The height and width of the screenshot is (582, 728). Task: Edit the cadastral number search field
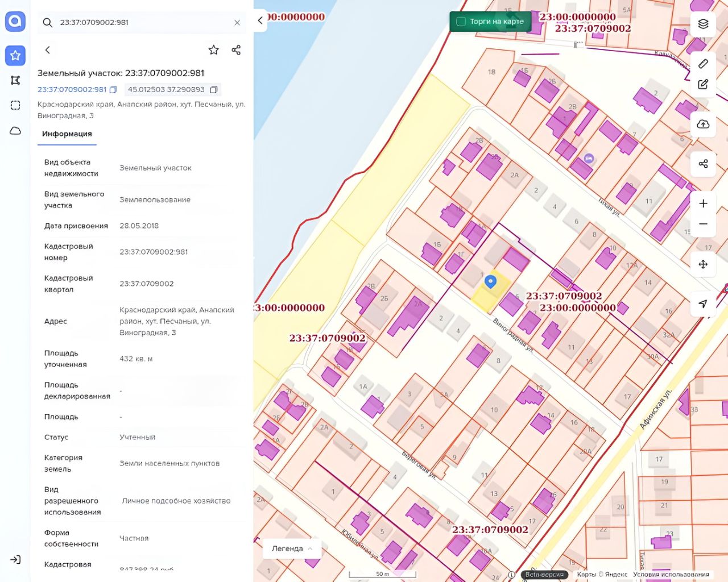click(142, 23)
